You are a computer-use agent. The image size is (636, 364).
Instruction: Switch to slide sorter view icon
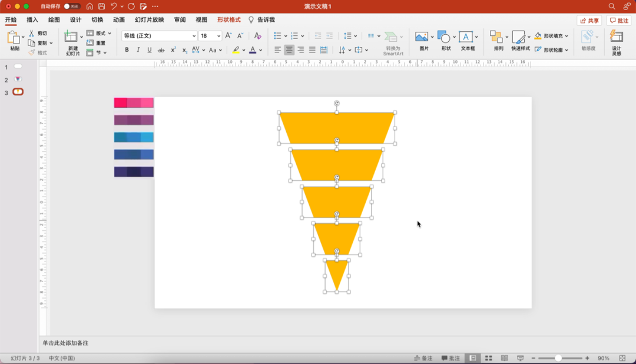click(x=488, y=358)
